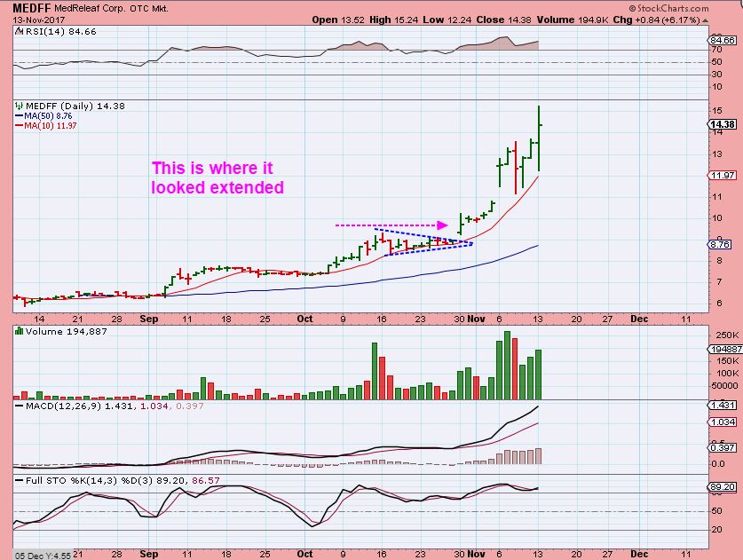The height and width of the screenshot is (560, 743).
Task: Click the MedReleaf Corp. OTC Mkt. name
Action: (x=111, y=9)
